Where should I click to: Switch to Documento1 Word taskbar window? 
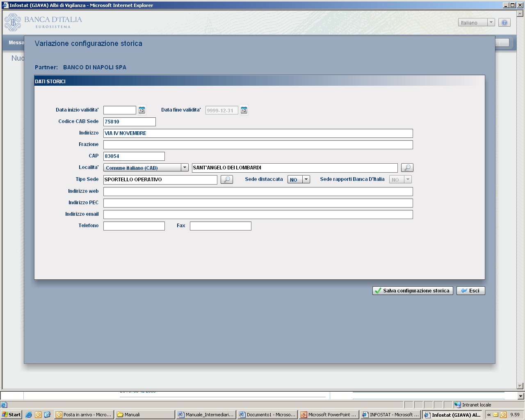(267, 415)
